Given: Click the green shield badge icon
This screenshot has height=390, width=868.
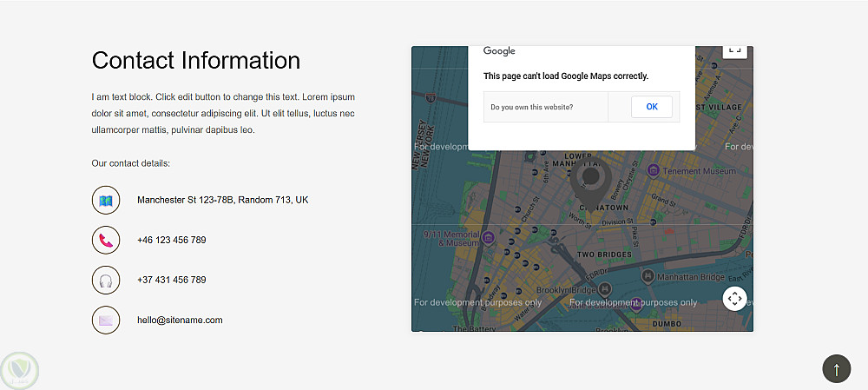Looking at the screenshot, I should (20, 371).
